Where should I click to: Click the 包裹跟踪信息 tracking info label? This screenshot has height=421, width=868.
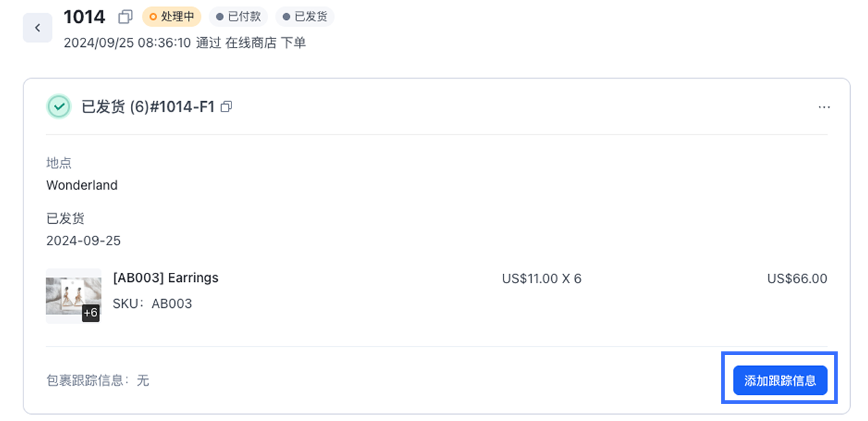coord(87,380)
